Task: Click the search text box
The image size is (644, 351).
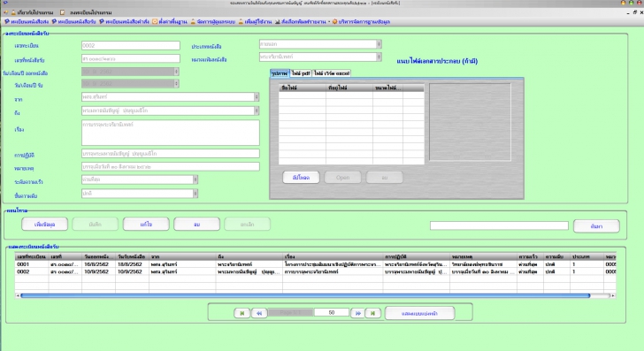Action: (x=499, y=225)
